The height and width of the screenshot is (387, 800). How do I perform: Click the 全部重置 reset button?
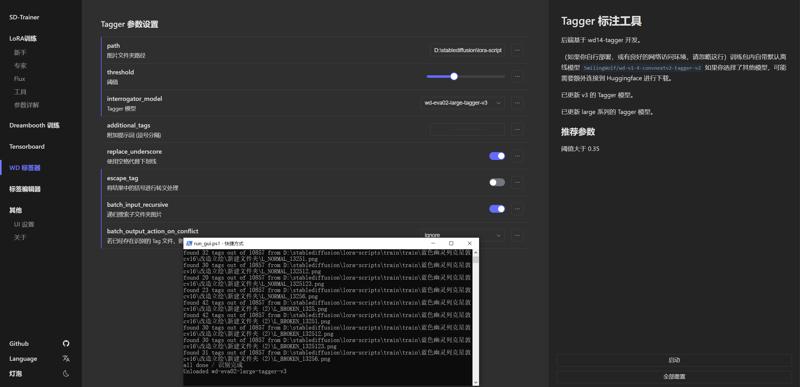tap(674, 376)
